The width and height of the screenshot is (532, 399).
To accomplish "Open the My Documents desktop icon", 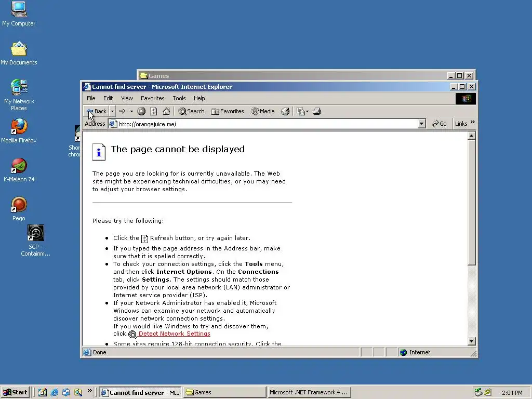I will [19, 54].
